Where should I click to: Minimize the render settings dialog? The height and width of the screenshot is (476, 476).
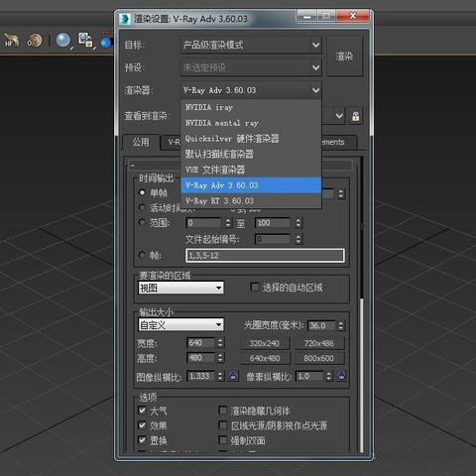(307, 16)
